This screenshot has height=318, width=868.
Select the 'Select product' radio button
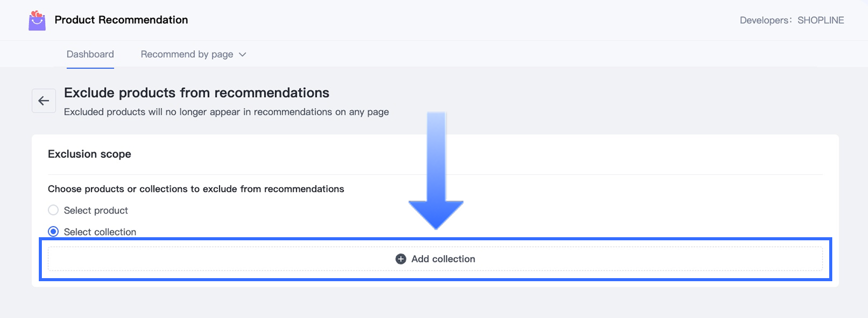[53, 210]
